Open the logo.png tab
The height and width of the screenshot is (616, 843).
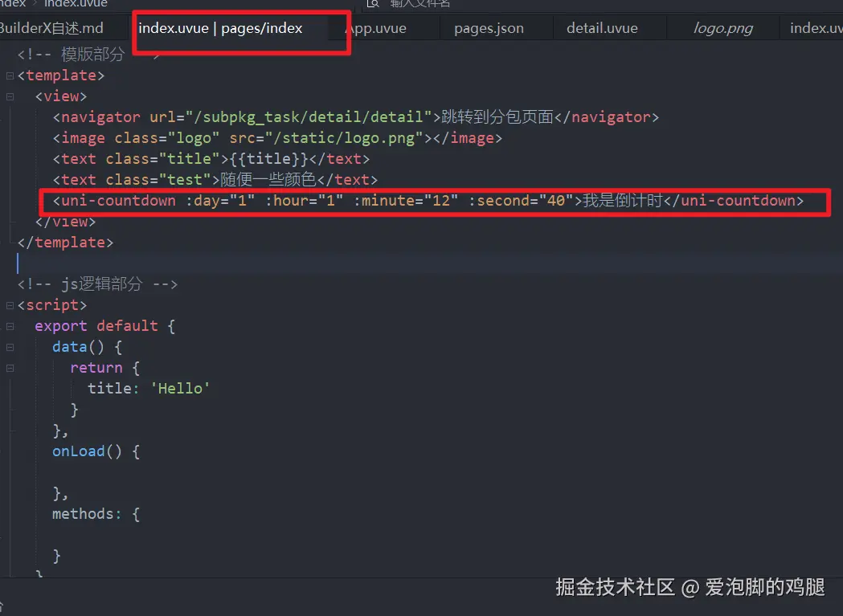coord(723,28)
